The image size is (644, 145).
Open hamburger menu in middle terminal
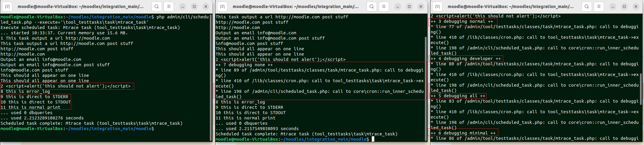click(x=384, y=6)
